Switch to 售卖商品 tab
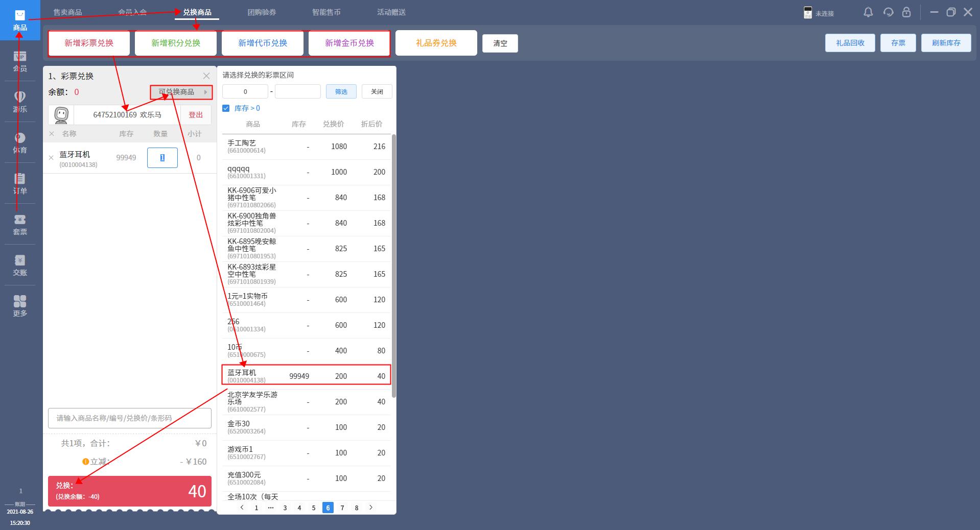980x530 pixels. 67,12
